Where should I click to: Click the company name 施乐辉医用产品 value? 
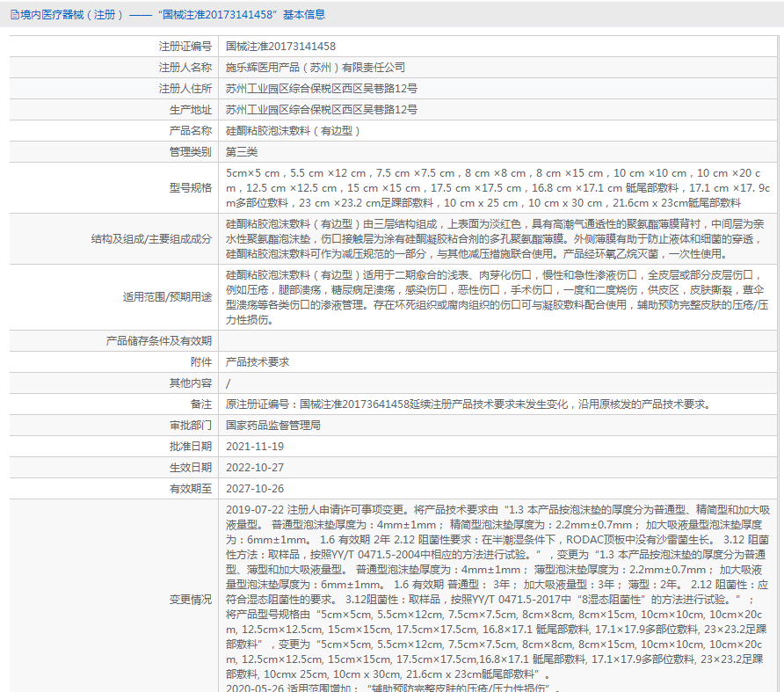pyautogui.click(x=315, y=68)
